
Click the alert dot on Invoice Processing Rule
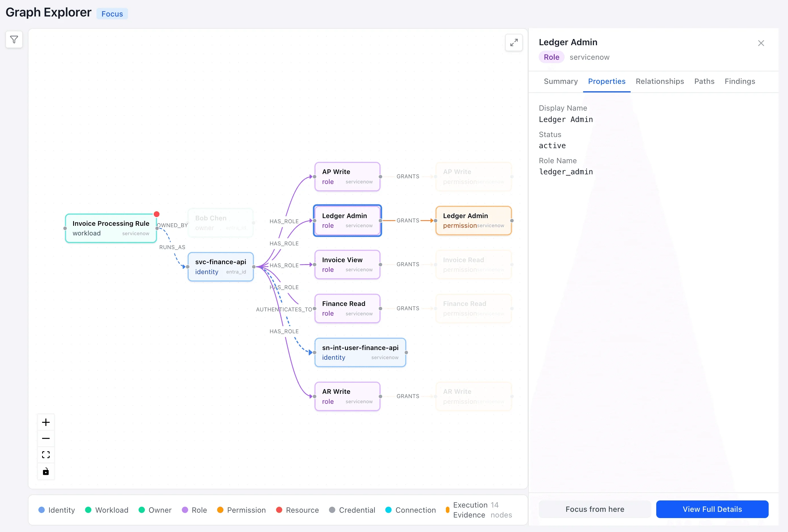tap(156, 214)
